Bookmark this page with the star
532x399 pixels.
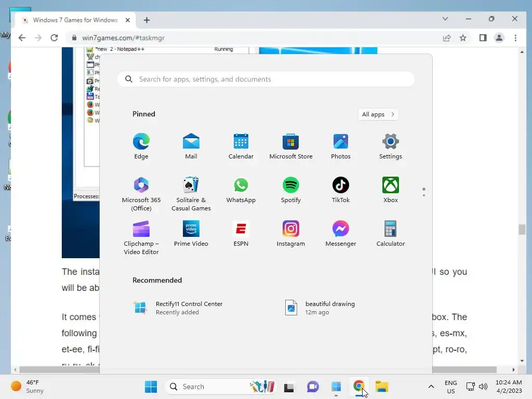(x=463, y=37)
